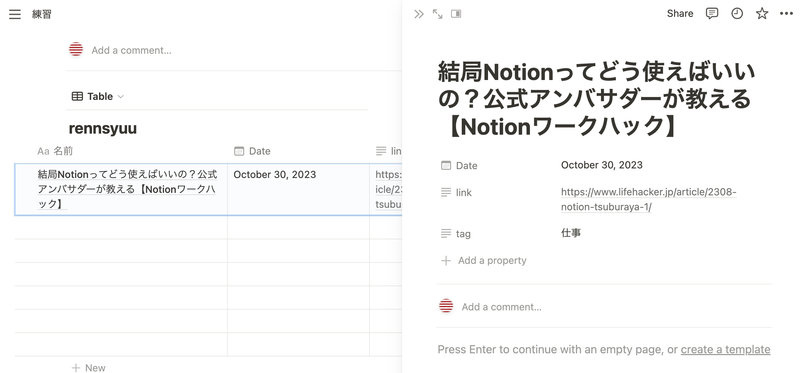Image resolution: width=800 pixels, height=373 pixels.
Task: Click the Date calendar icon in the side panel
Action: [x=446, y=165]
